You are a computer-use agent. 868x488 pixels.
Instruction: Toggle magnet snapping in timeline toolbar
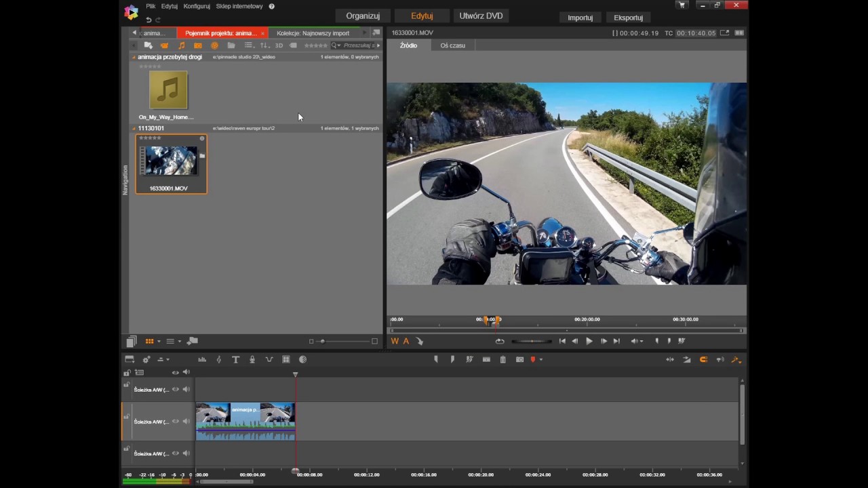[x=703, y=359]
